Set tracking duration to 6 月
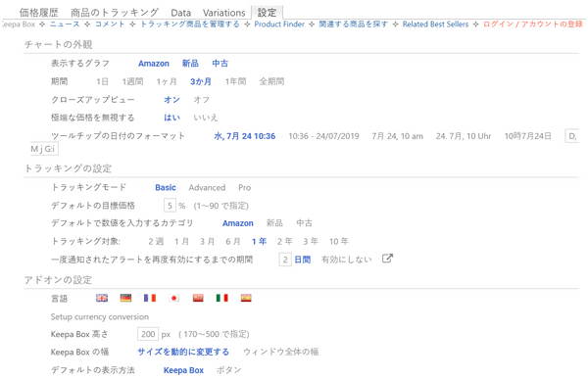588x380 pixels. pos(233,241)
